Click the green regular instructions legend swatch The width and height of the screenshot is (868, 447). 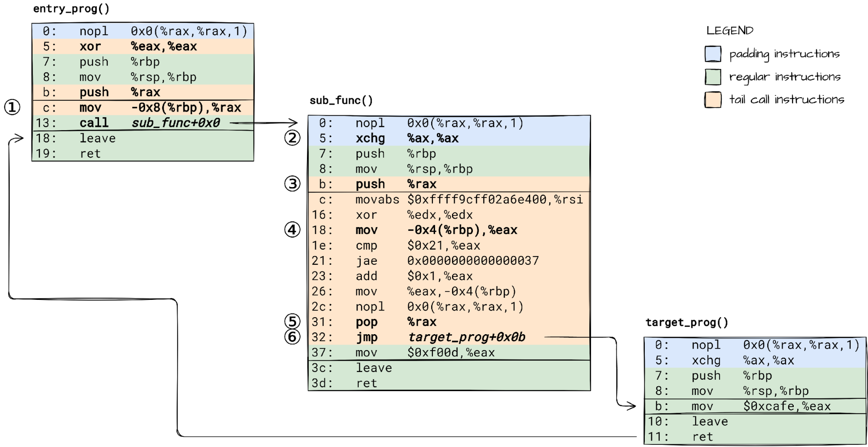click(713, 77)
